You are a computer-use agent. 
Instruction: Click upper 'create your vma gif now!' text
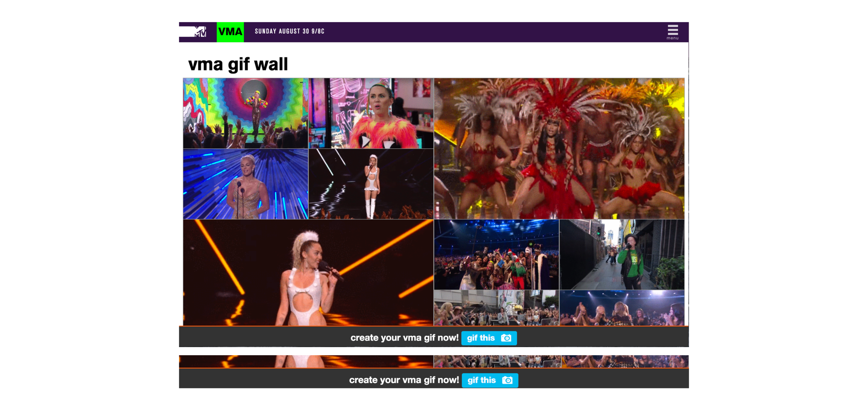pos(404,338)
